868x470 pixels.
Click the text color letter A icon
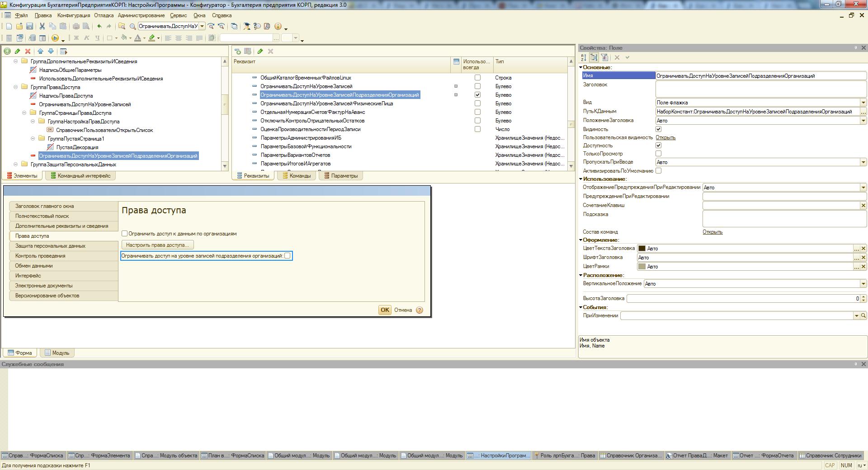click(x=138, y=38)
